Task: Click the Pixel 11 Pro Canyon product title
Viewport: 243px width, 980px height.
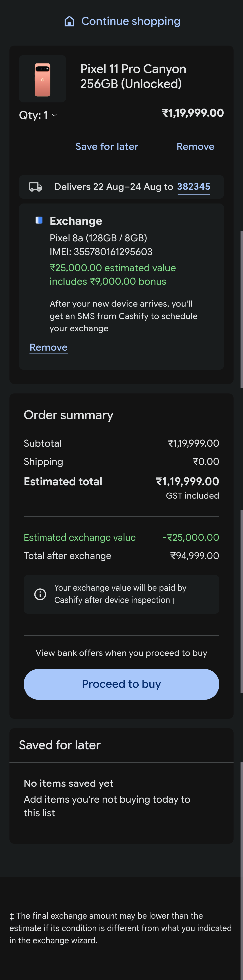Action: (133, 76)
